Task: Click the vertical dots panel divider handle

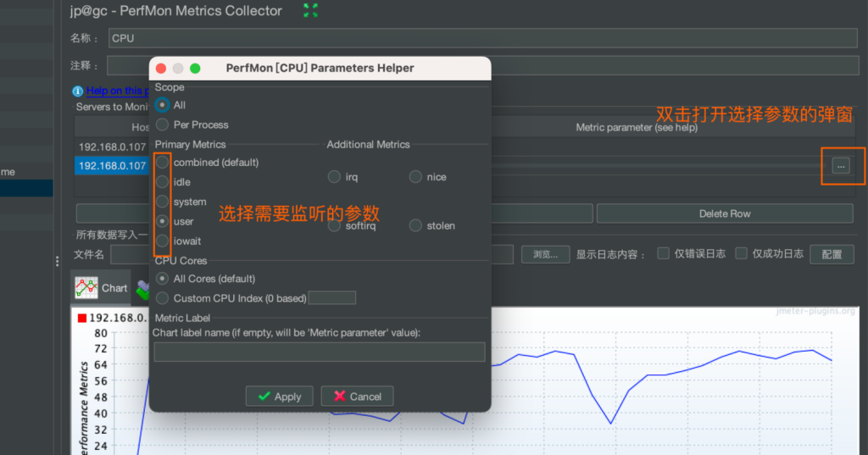Action: (57, 261)
